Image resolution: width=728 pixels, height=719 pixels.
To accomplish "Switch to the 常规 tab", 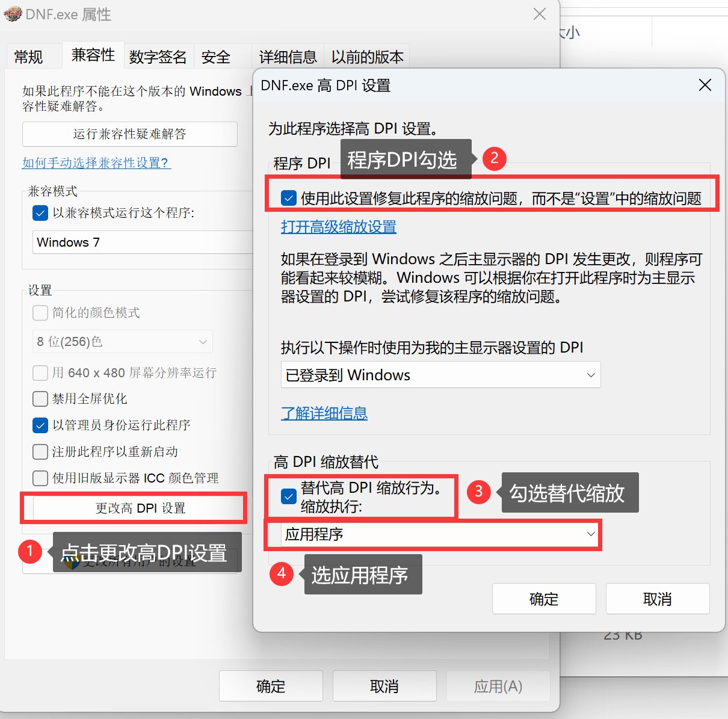I will tap(28, 57).
